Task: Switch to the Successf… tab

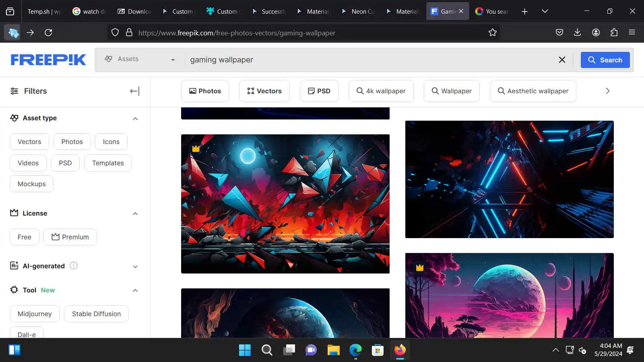Action: [x=268, y=12]
